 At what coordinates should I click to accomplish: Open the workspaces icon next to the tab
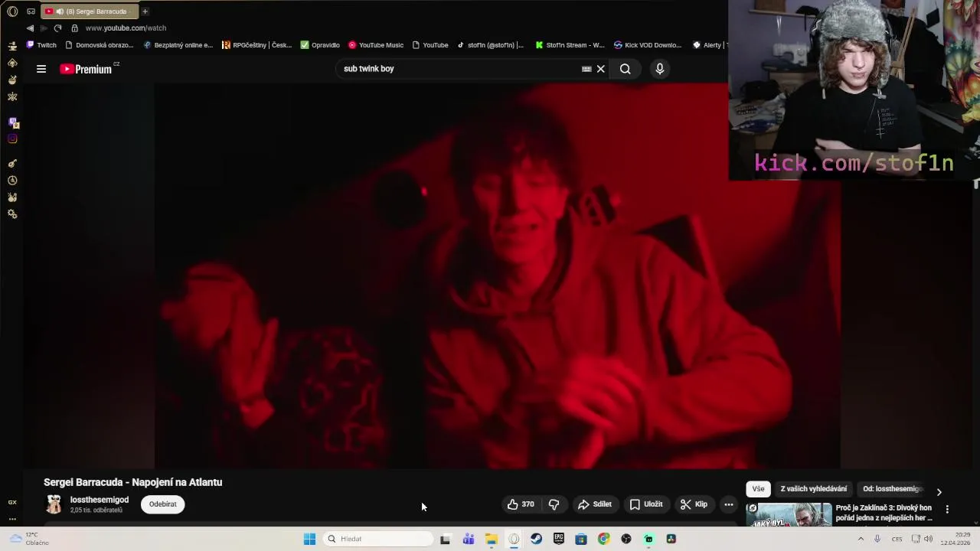(31, 11)
